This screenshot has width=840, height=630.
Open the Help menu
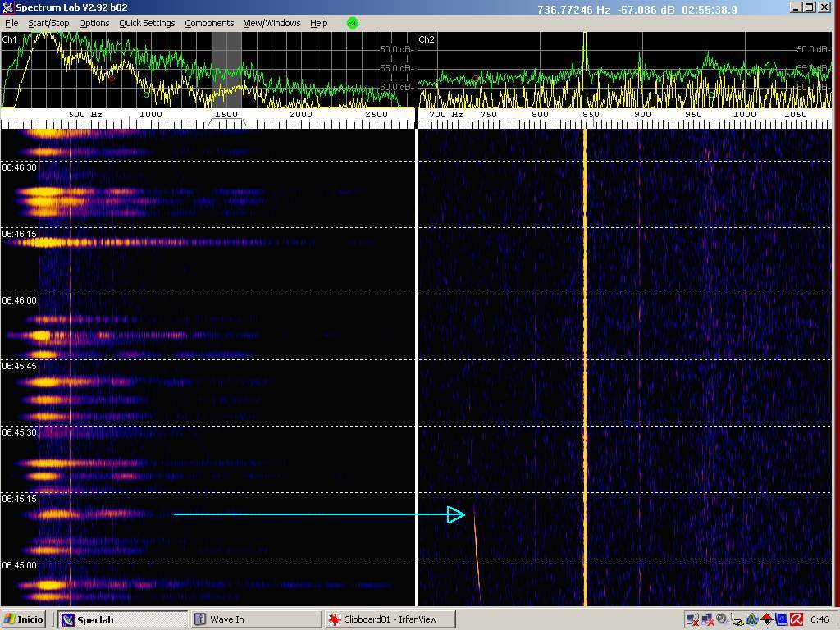(x=318, y=23)
